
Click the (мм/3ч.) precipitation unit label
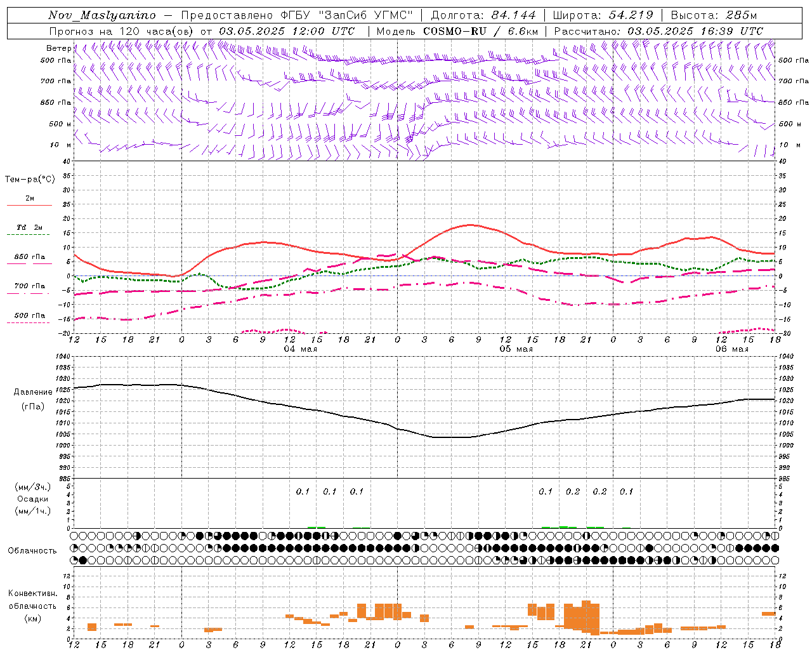(x=32, y=487)
